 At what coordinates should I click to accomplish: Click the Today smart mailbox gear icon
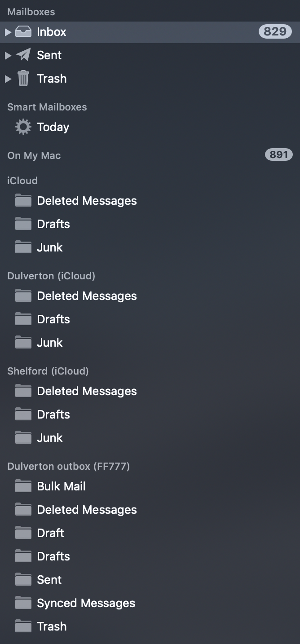click(x=23, y=127)
